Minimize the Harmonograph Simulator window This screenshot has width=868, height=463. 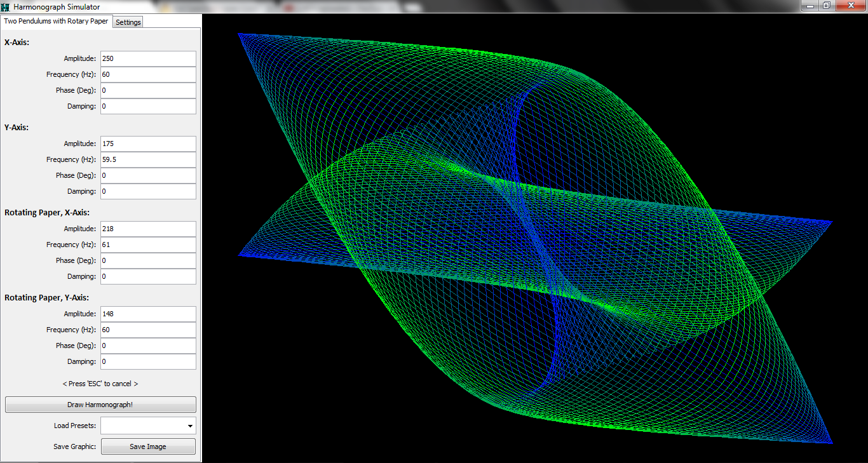[x=809, y=5]
